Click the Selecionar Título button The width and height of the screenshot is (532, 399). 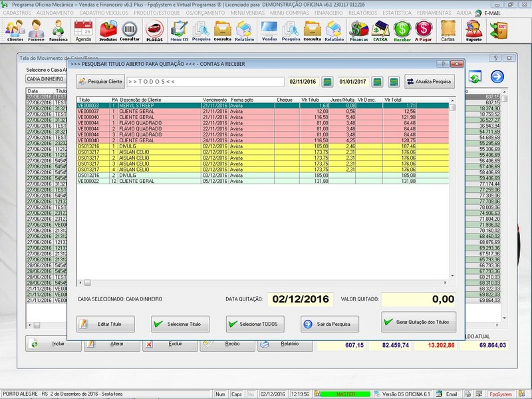pyautogui.click(x=180, y=324)
